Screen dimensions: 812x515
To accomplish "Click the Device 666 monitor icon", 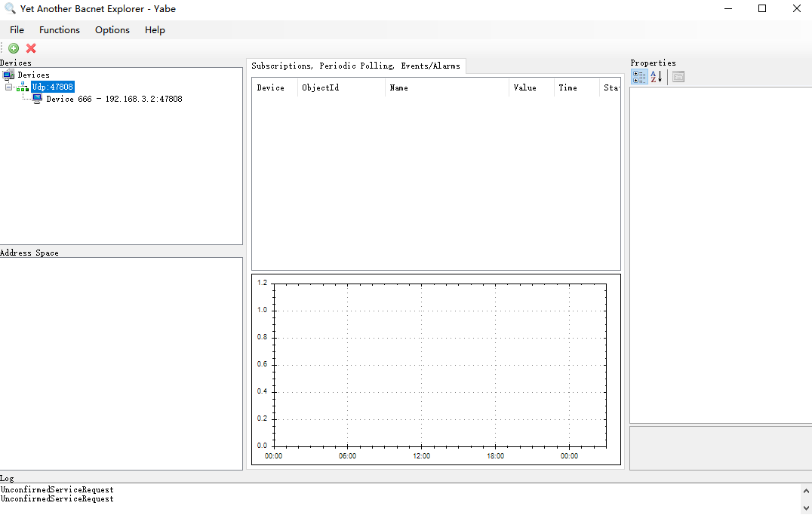I will point(37,99).
